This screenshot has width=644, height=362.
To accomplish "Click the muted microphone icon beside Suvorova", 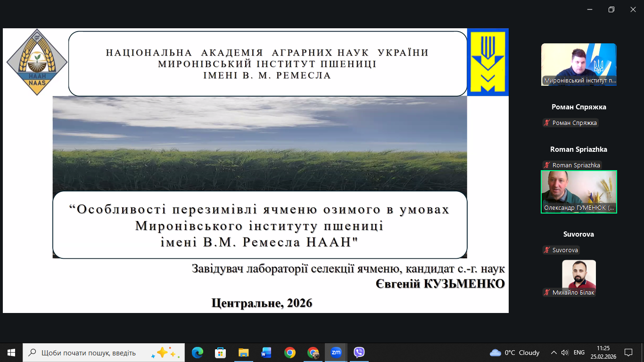I will pyautogui.click(x=547, y=250).
